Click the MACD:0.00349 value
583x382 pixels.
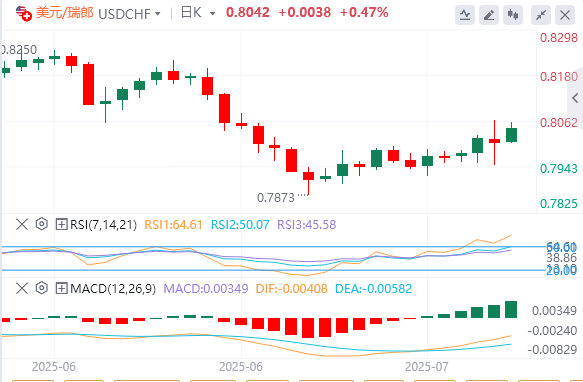tap(206, 289)
